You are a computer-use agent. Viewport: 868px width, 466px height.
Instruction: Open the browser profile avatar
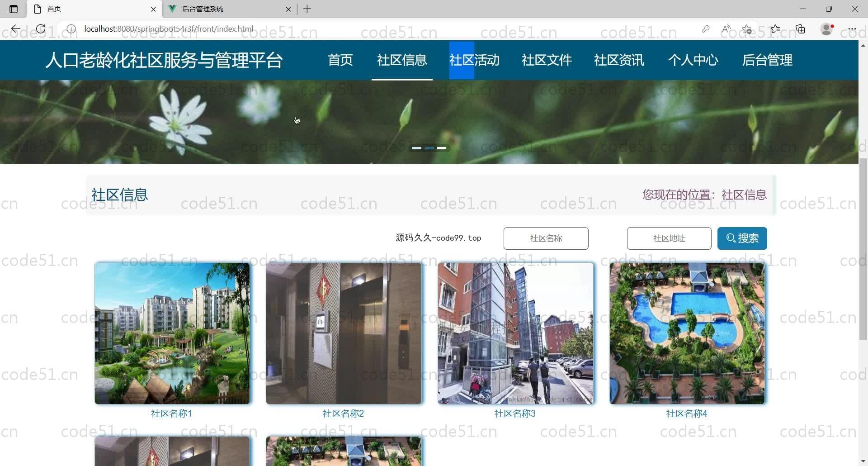pos(827,29)
